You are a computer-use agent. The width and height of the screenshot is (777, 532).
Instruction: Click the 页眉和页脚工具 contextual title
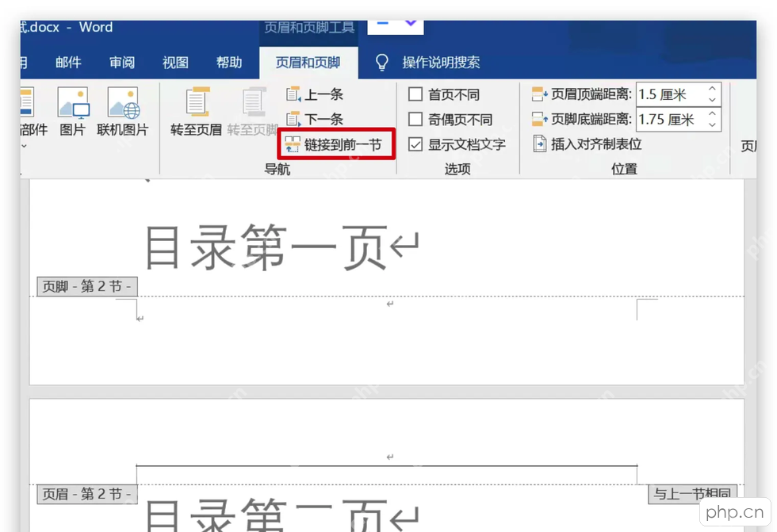tap(309, 27)
